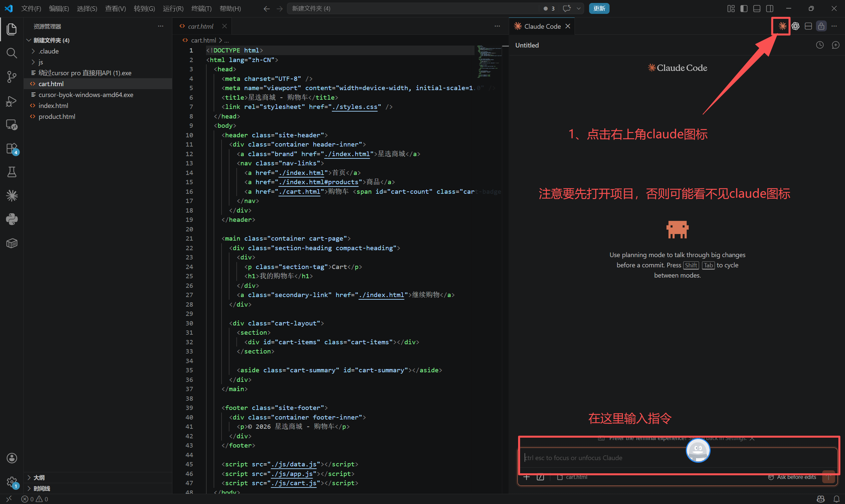Close the cart.html tab
Viewport: 845px width, 504px height.
(224, 26)
